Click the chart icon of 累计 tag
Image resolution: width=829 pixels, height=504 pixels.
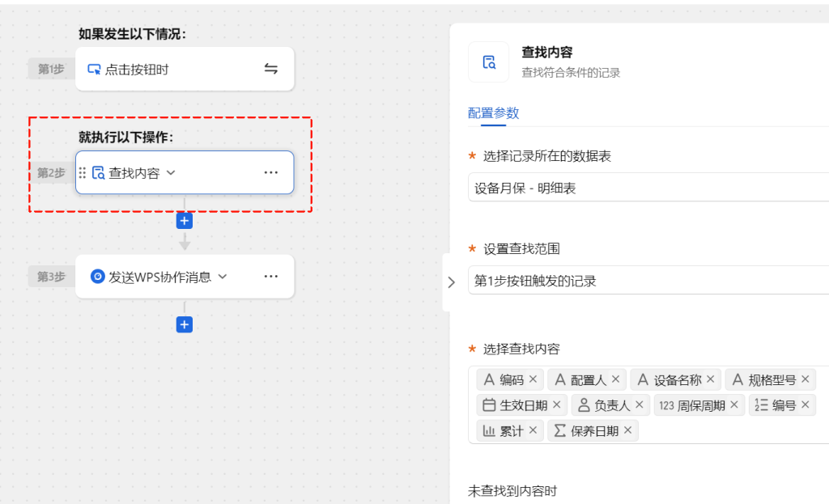coord(489,430)
